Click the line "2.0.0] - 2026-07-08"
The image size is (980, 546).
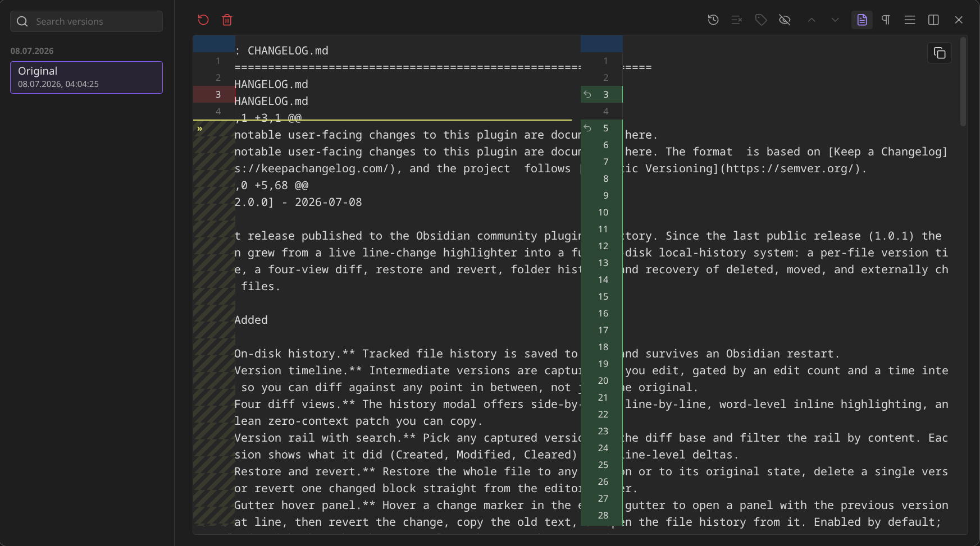pyautogui.click(x=298, y=202)
